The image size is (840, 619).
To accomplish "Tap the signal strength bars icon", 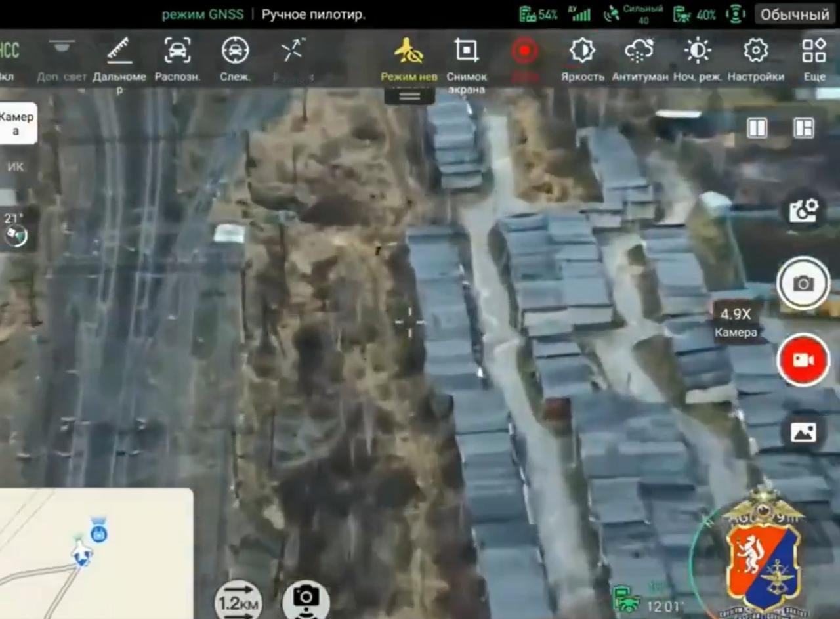I will click(x=581, y=14).
